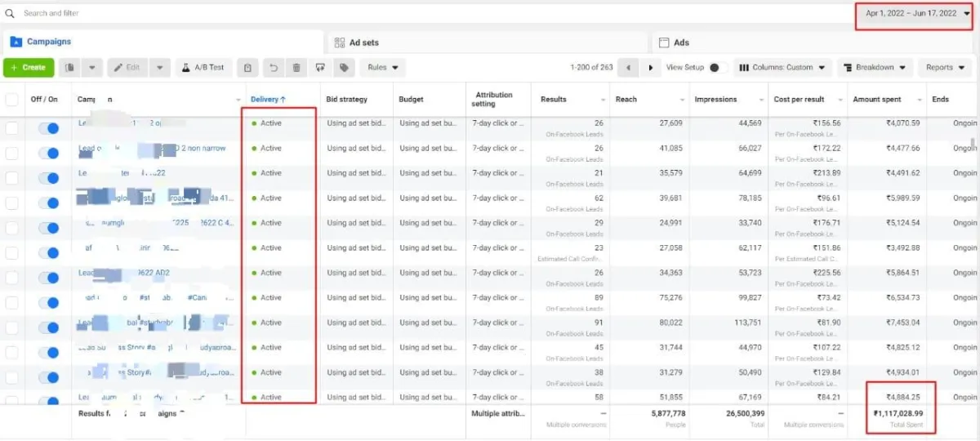Click the A/B Test flask button
Viewport: 980px width, 441px height.
pos(203,68)
